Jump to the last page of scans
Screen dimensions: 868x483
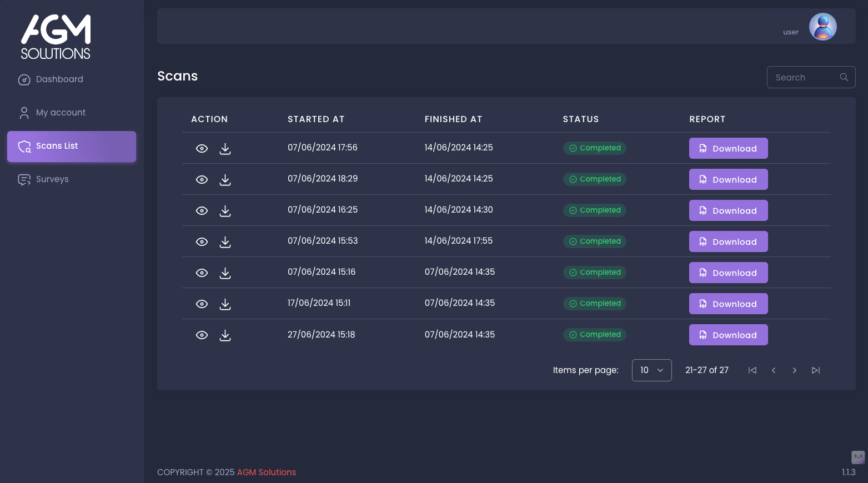pos(816,370)
